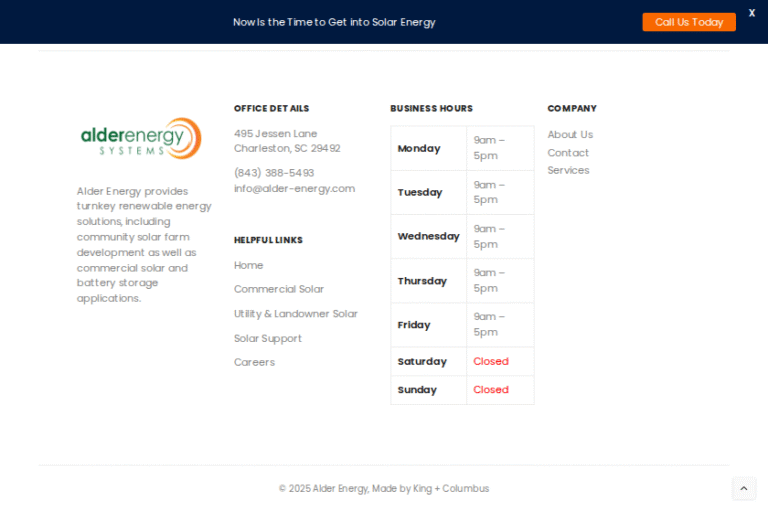Click Saturday's red Closed status
Image resolution: width=768 pixels, height=512 pixels.
pyautogui.click(x=490, y=361)
